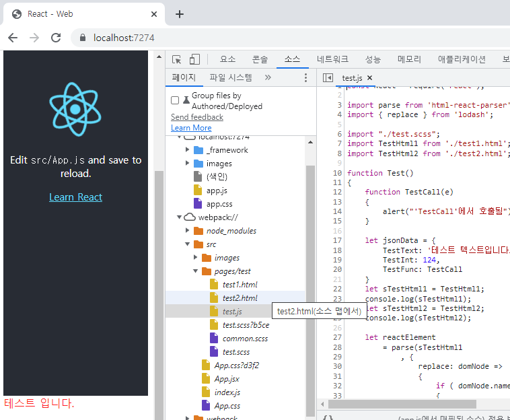The image size is (510, 420).
Task: Activate the inspect element picker icon
Action: pos(176,59)
